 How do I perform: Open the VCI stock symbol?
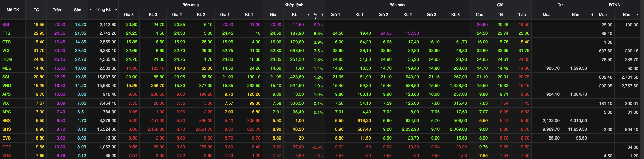(6, 51)
